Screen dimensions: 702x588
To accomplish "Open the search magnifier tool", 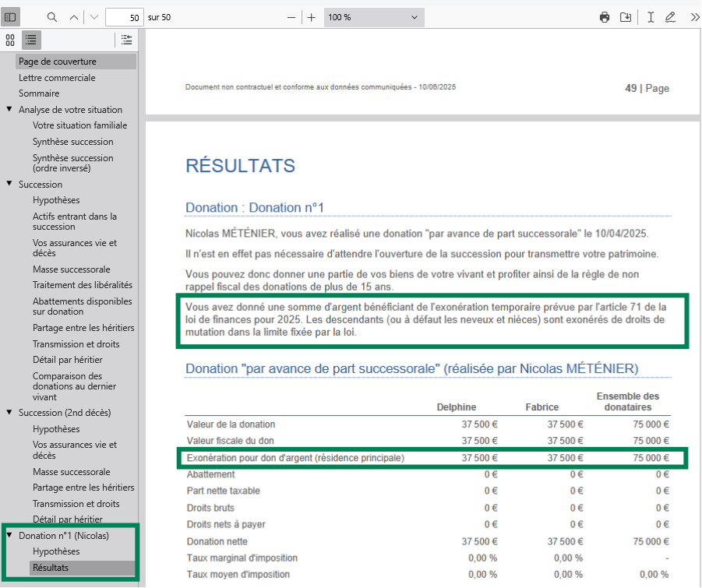I will pyautogui.click(x=52, y=17).
